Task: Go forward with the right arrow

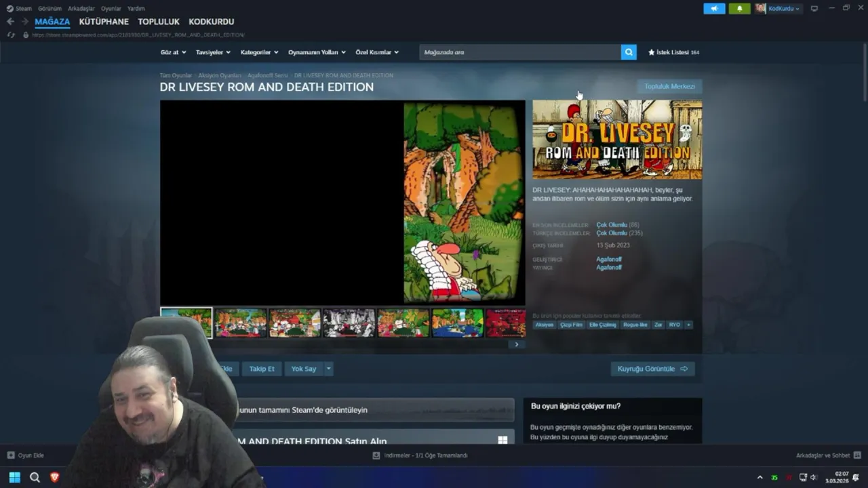Action: point(24,22)
